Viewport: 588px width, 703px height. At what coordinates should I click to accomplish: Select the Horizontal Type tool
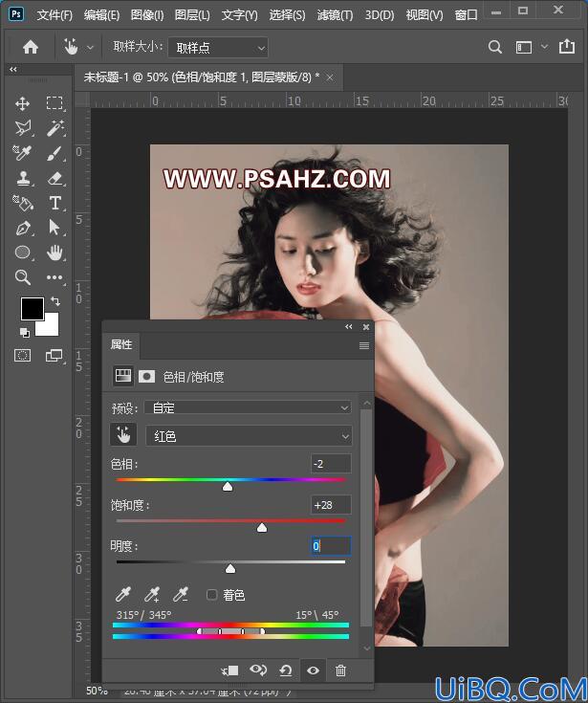point(54,203)
